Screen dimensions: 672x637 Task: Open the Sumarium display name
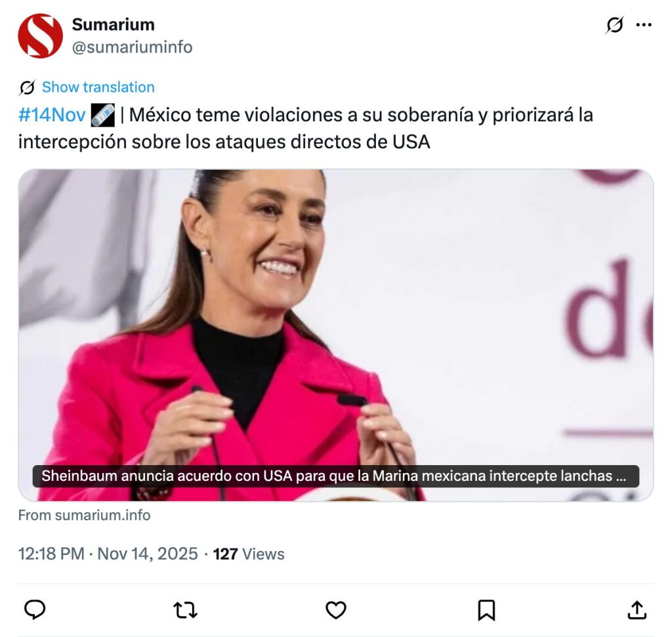113,24
